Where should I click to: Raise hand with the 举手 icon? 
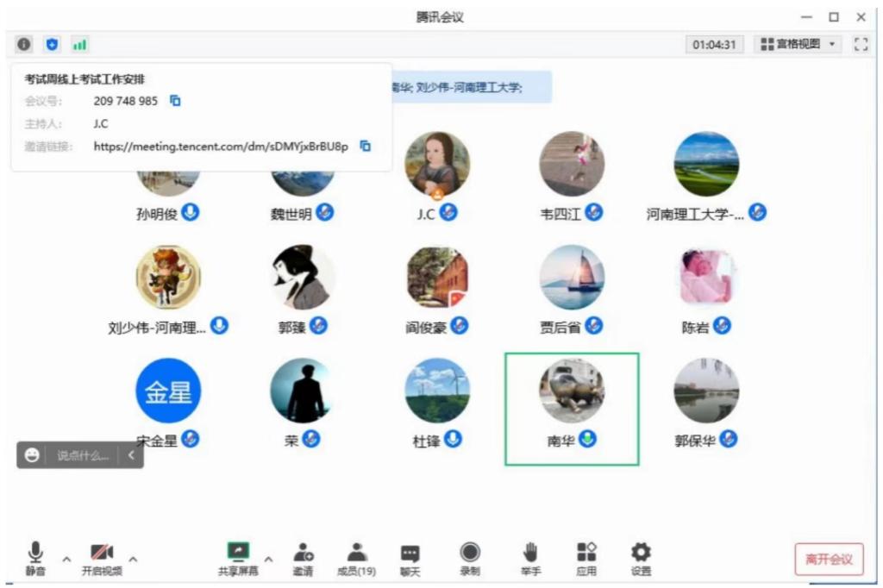530,559
